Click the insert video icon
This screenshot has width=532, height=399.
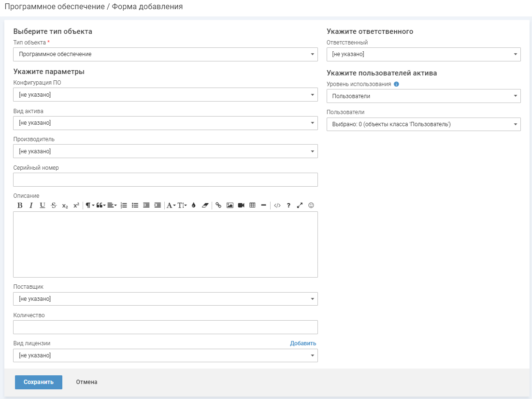[241, 206]
